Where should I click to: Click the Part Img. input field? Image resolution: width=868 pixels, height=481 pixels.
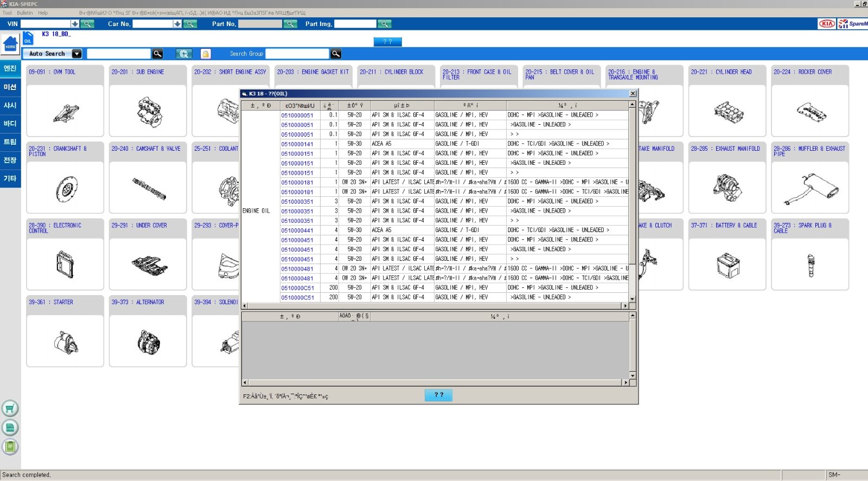355,24
